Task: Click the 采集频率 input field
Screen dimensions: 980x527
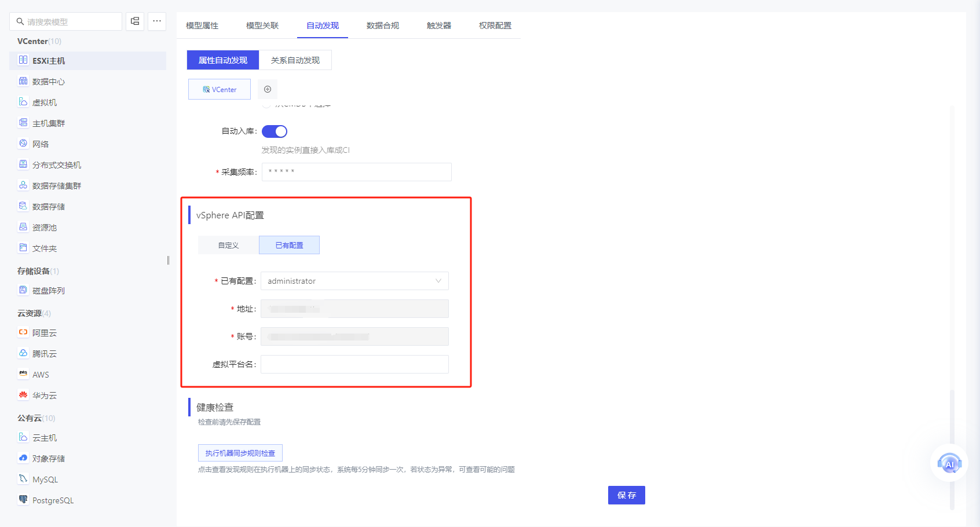Action: 357,172
